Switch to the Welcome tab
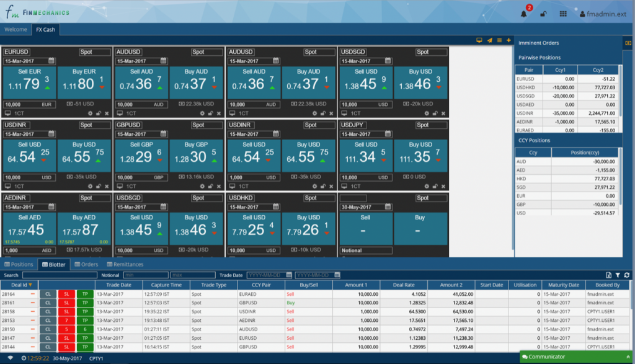 pos(16,29)
